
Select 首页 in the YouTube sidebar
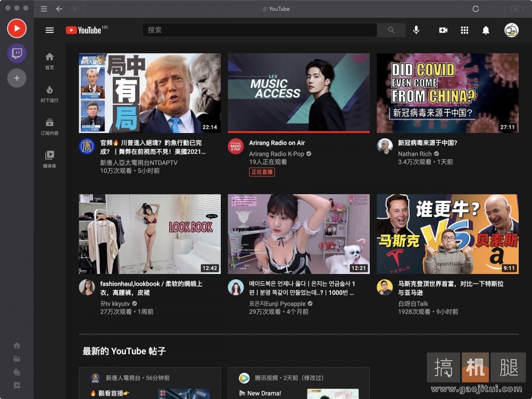click(49, 61)
